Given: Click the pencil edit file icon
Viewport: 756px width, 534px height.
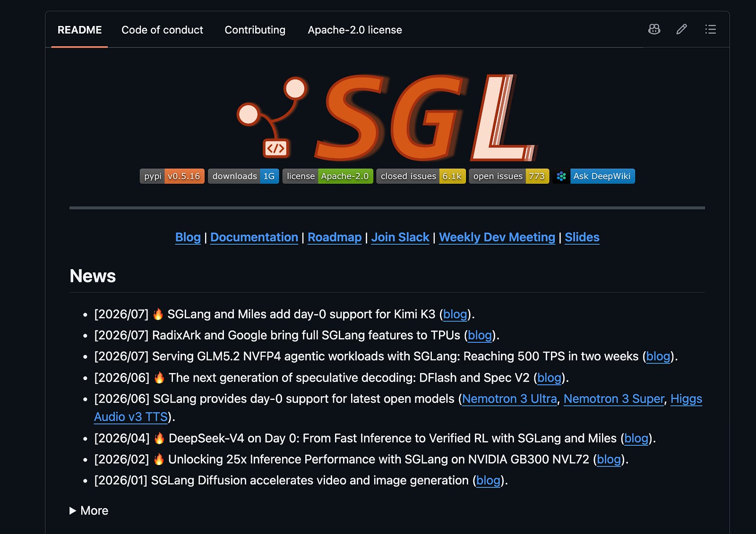Looking at the screenshot, I should coord(681,29).
